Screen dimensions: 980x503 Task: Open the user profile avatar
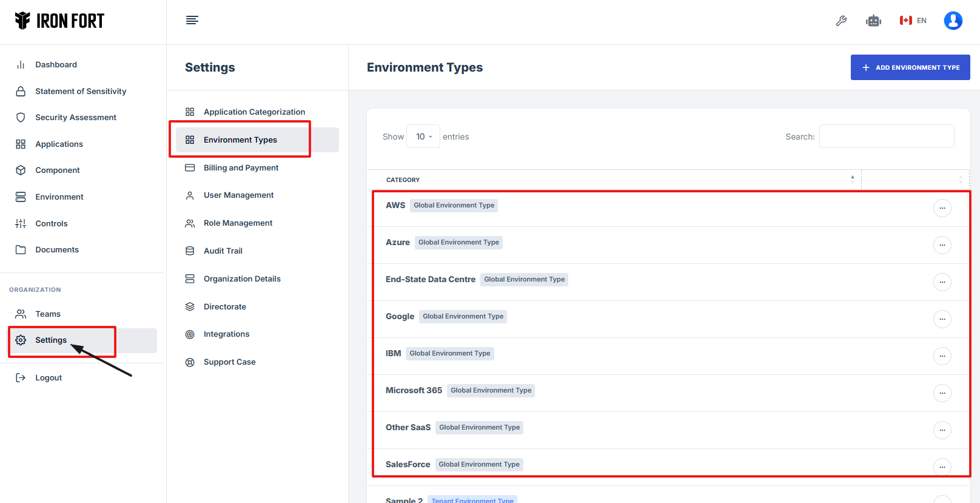point(953,21)
